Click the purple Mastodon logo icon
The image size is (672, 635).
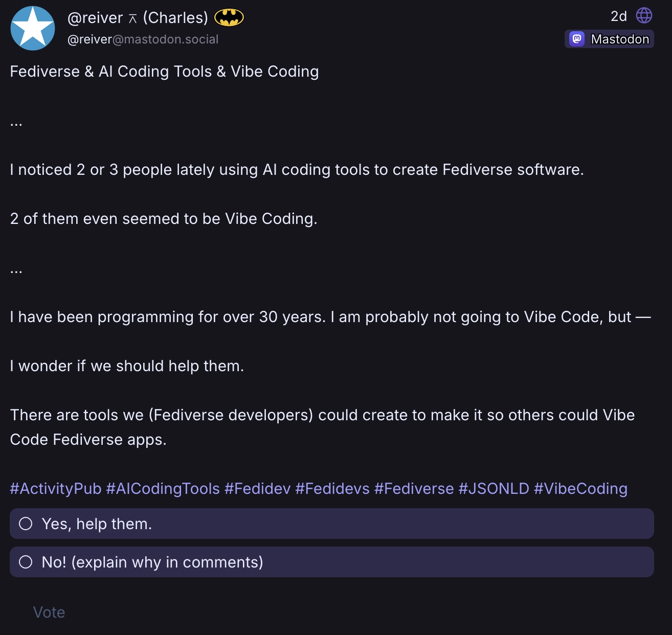tap(577, 39)
